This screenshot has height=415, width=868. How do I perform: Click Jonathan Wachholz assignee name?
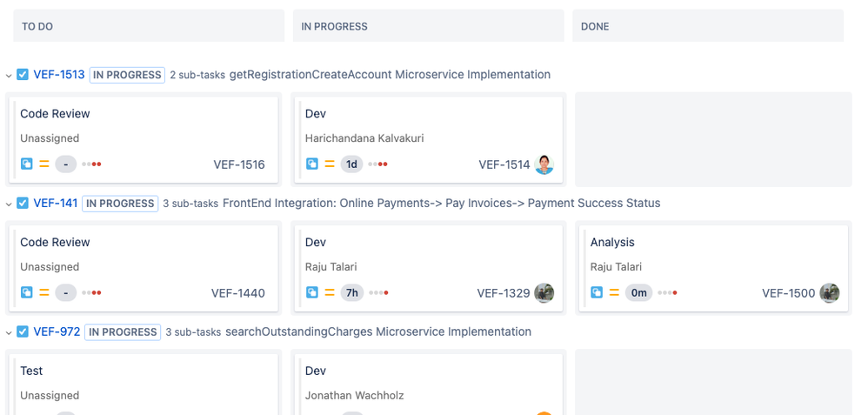point(354,395)
